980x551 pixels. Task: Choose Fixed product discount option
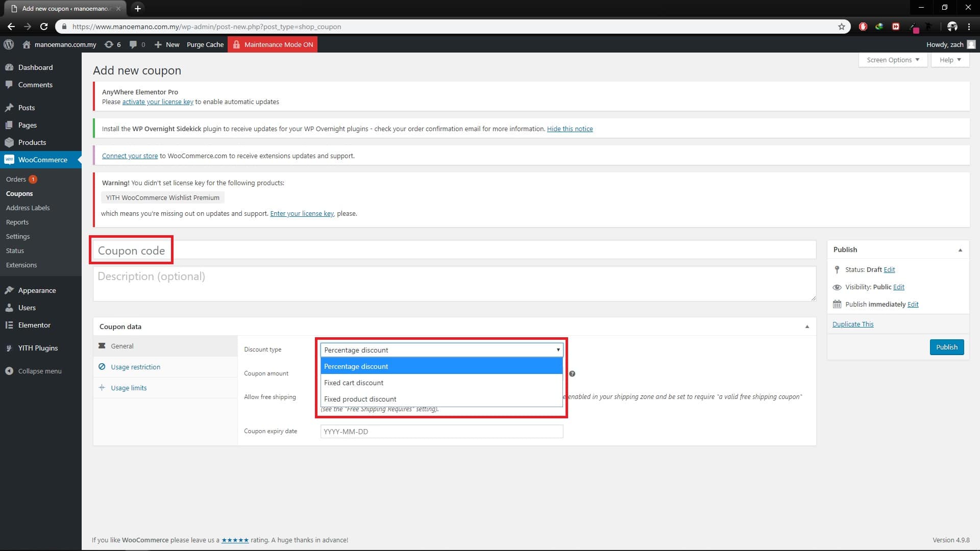pos(442,399)
